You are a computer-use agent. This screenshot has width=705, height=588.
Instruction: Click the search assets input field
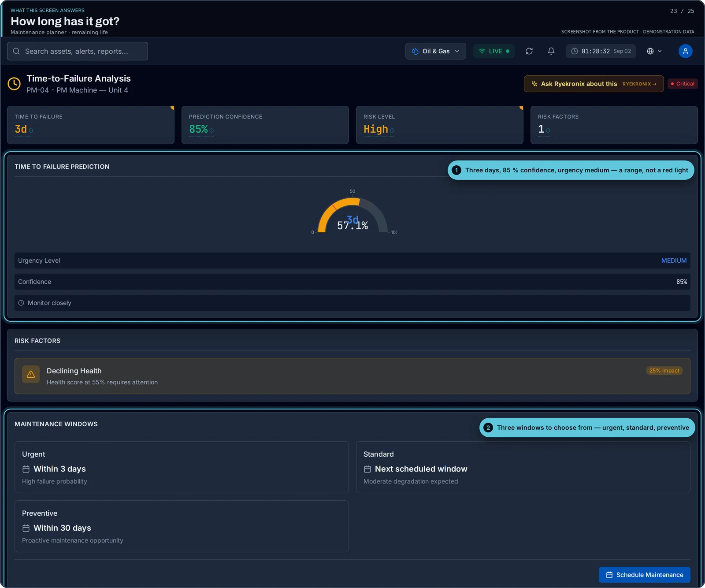click(x=78, y=51)
